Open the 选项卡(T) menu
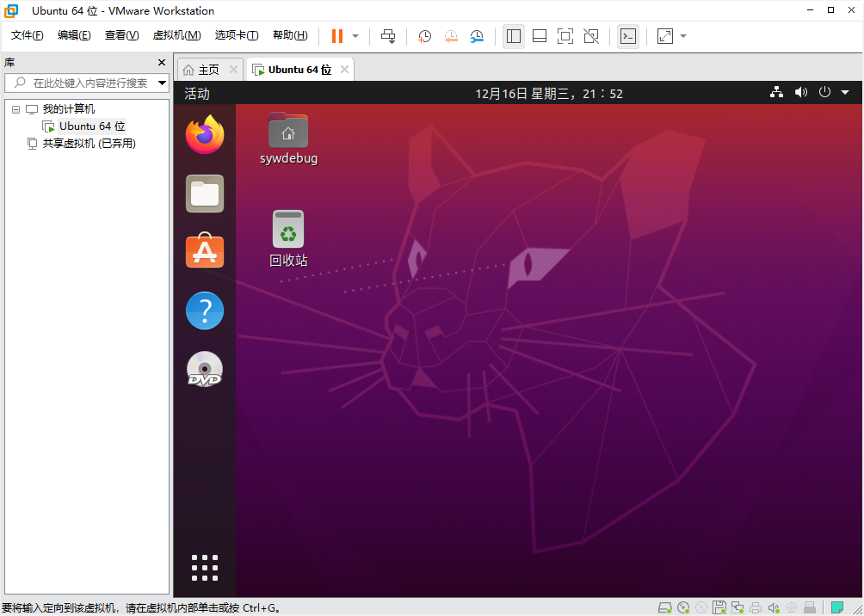 click(x=237, y=35)
